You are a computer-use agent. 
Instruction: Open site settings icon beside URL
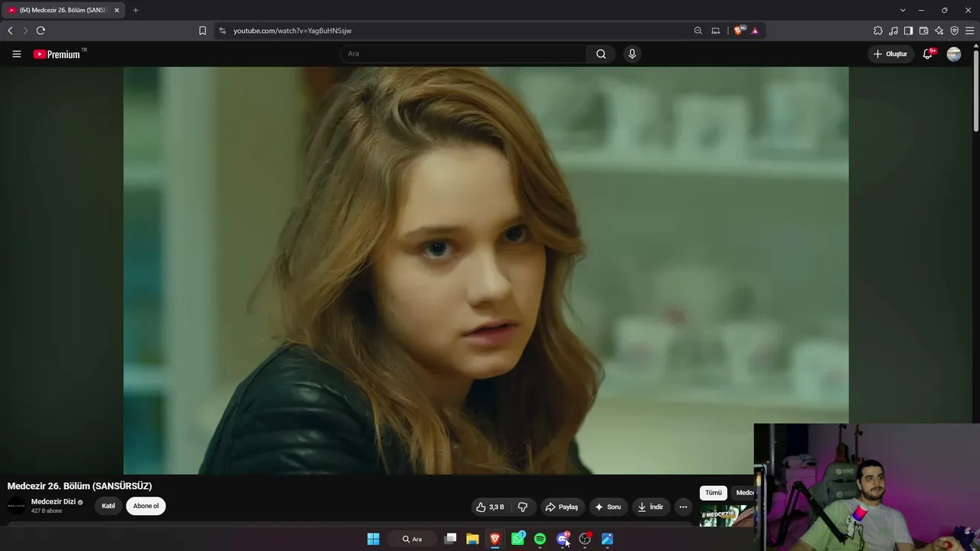[x=222, y=31]
